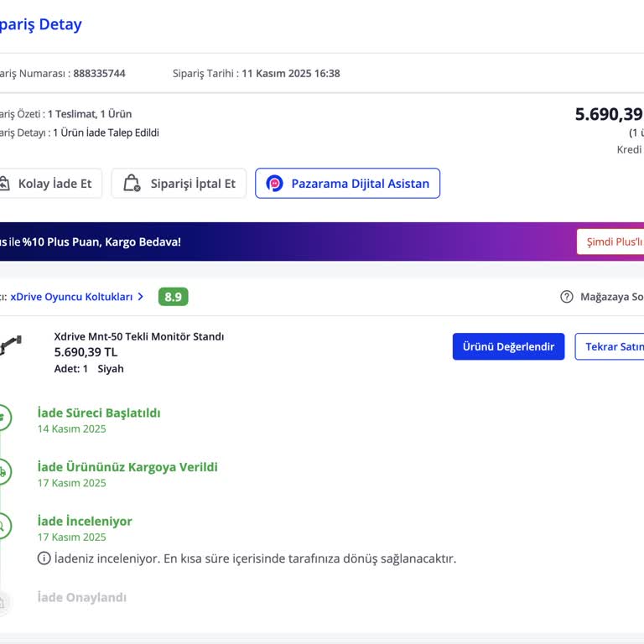
Task: Click the İade Süreci Başlatıldı step icon
Action: coord(3,417)
